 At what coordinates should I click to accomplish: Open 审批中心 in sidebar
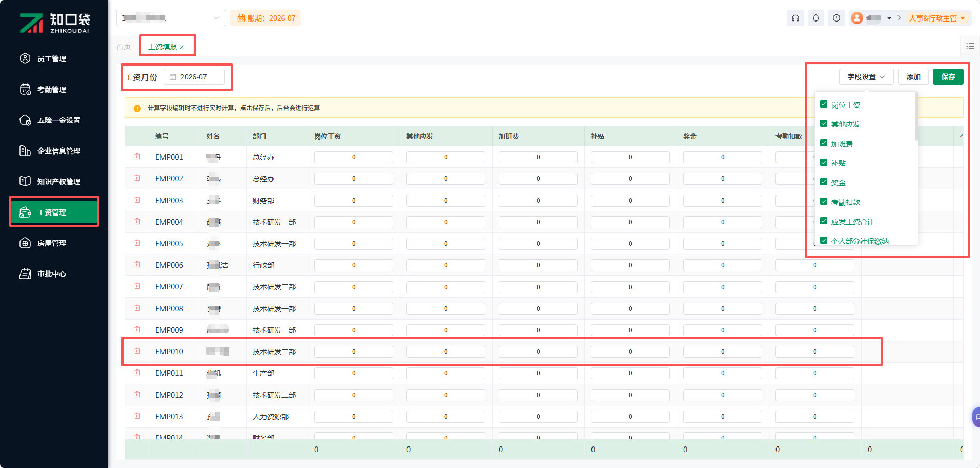click(x=54, y=274)
